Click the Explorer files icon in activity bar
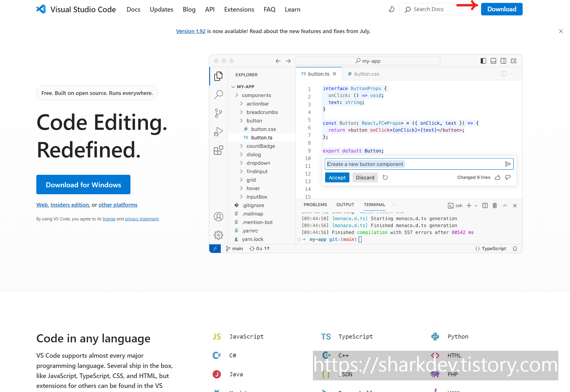 click(x=218, y=76)
